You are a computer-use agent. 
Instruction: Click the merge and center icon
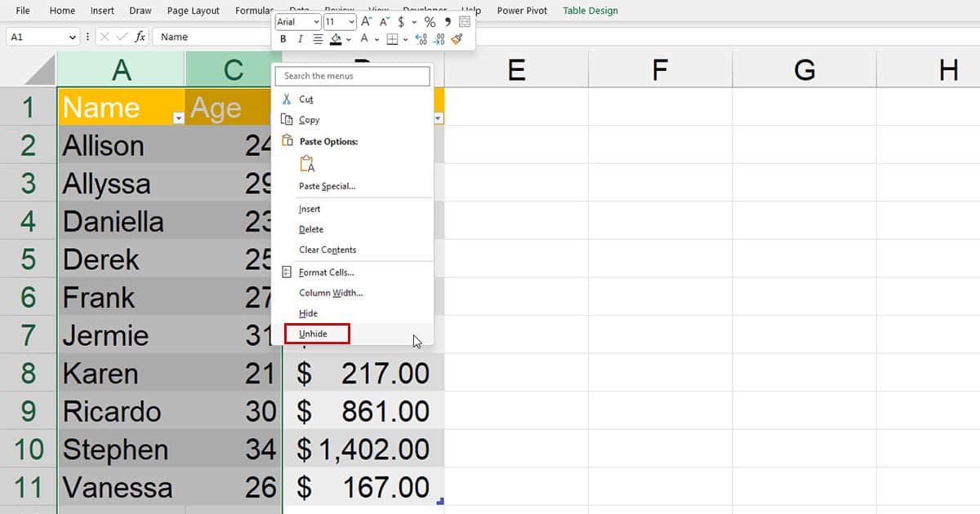465,22
